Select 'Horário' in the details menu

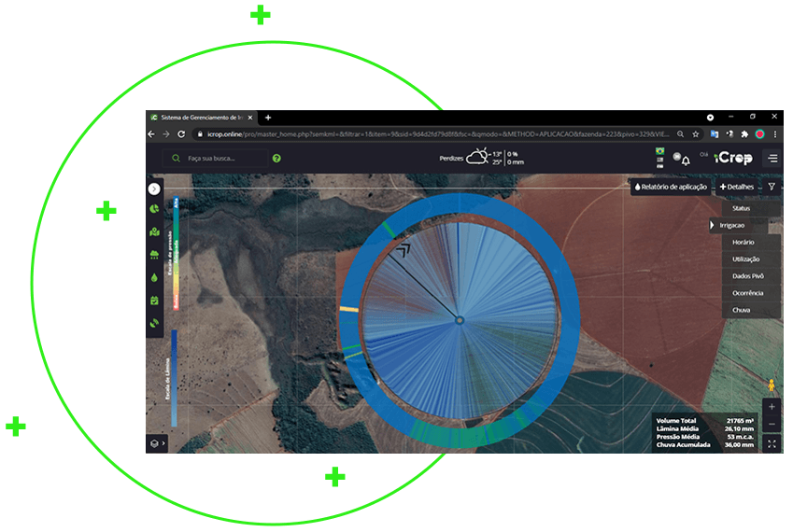click(x=751, y=243)
